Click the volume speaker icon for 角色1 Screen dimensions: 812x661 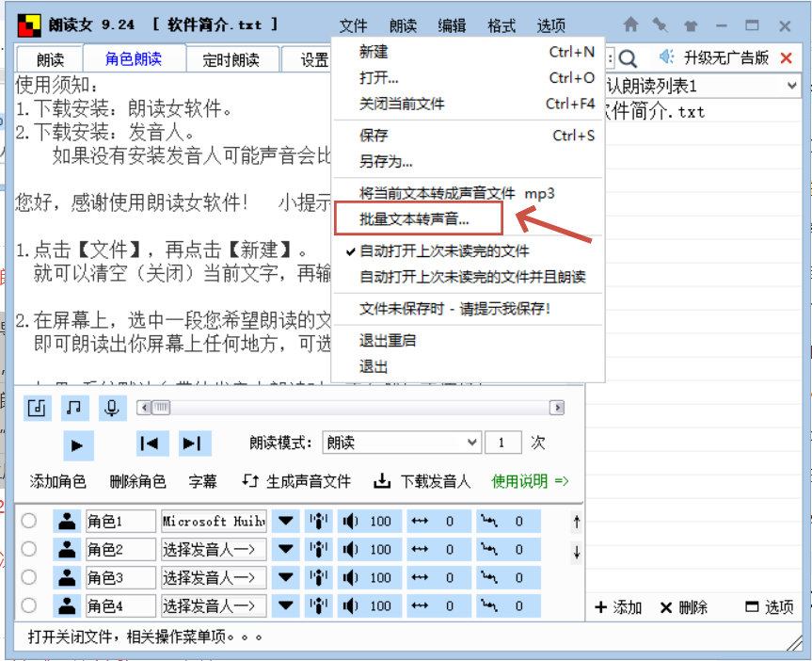point(351,521)
